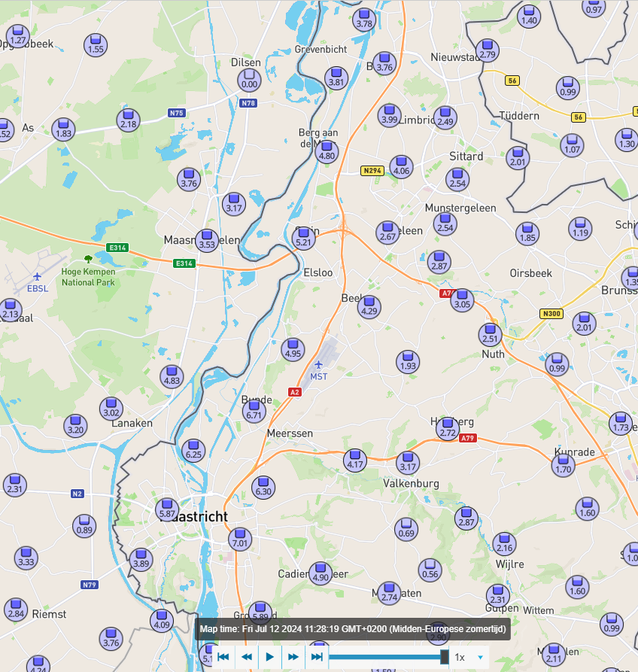Select the 4.90 marker near Cadier en Keer
The image size is (638, 672).
pyautogui.click(x=321, y=573)
